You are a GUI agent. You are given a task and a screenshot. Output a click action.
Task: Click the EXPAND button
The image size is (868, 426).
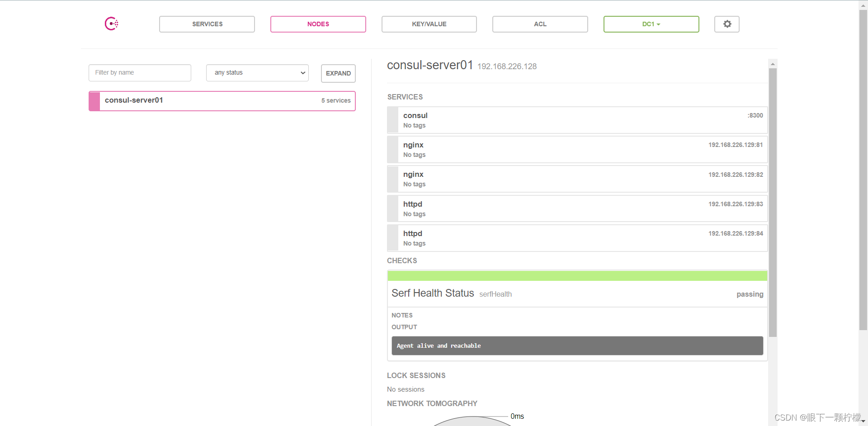[338, 73]
